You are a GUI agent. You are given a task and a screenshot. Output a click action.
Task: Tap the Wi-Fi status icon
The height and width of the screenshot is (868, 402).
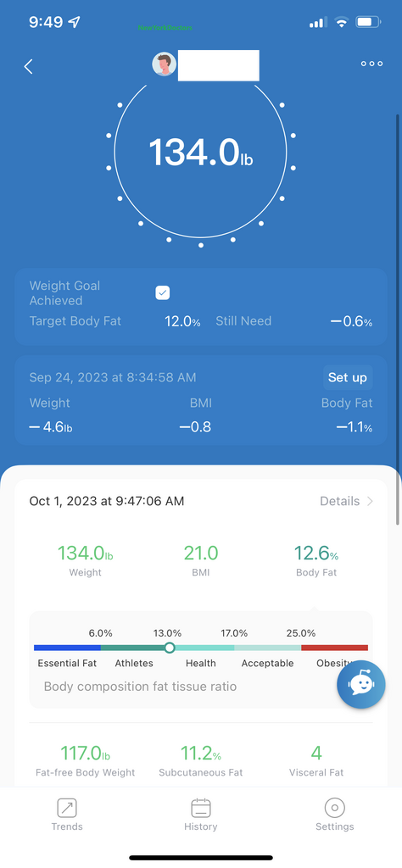click(x=341, y=23)
